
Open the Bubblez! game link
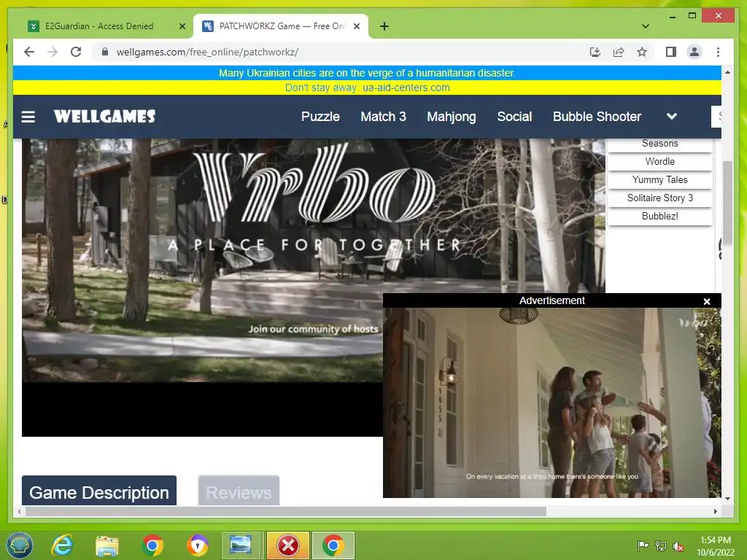point(659,216)
